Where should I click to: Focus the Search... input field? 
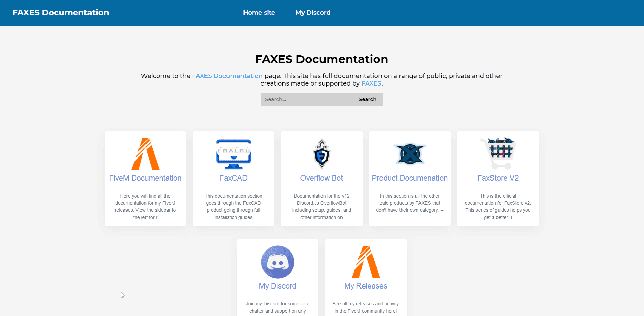coord(307,99)
